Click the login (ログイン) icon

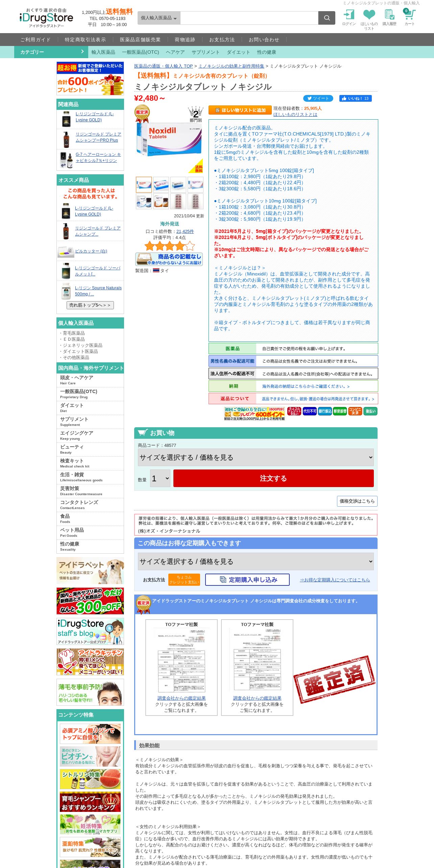tap(349, 18)
